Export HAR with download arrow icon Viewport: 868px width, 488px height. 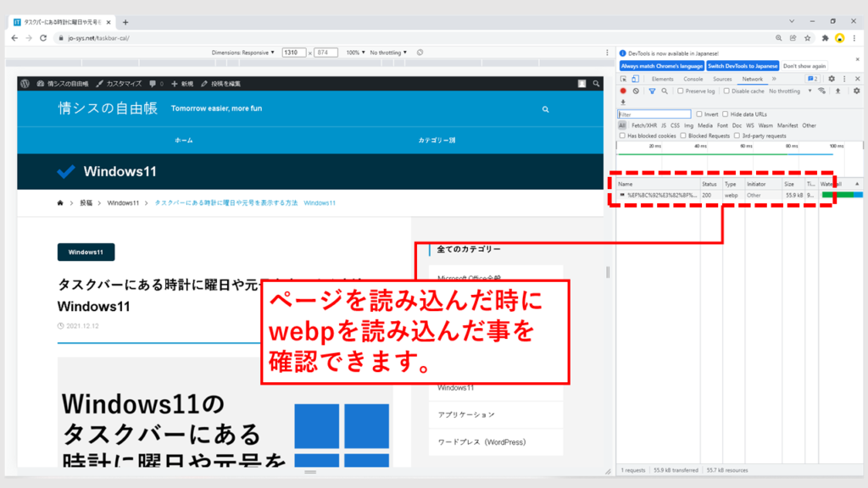623,103
